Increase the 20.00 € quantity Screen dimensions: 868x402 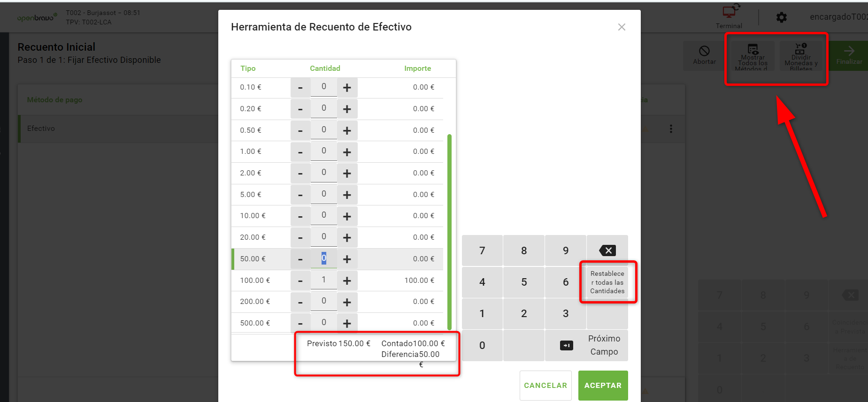347,238
